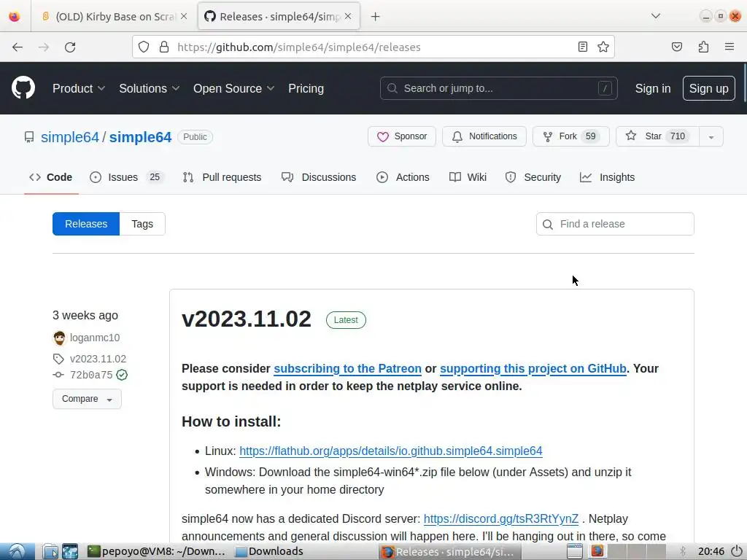Click the Sponsor button
This screenshot has height=560, width=747.
(402, 136)
